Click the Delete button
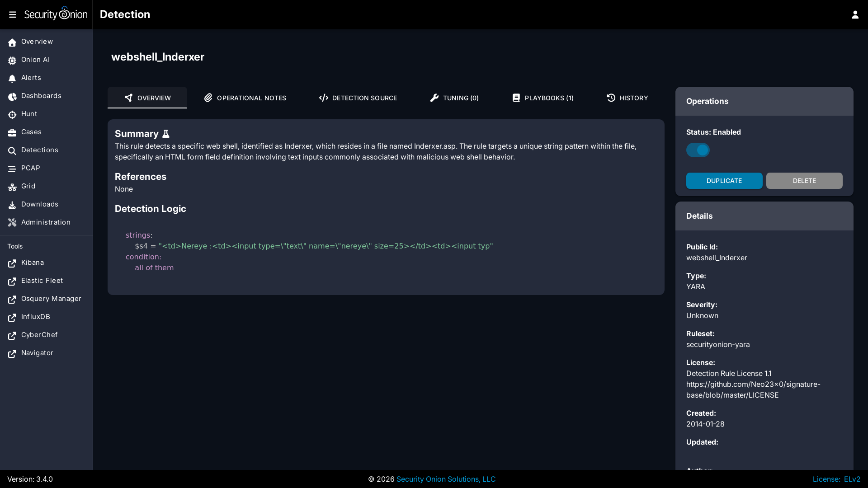 pyautogui.click(x=804, y=181)
